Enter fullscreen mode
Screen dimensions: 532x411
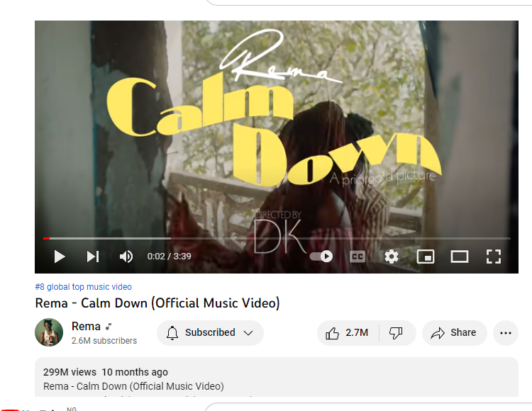tap(493, 257)
